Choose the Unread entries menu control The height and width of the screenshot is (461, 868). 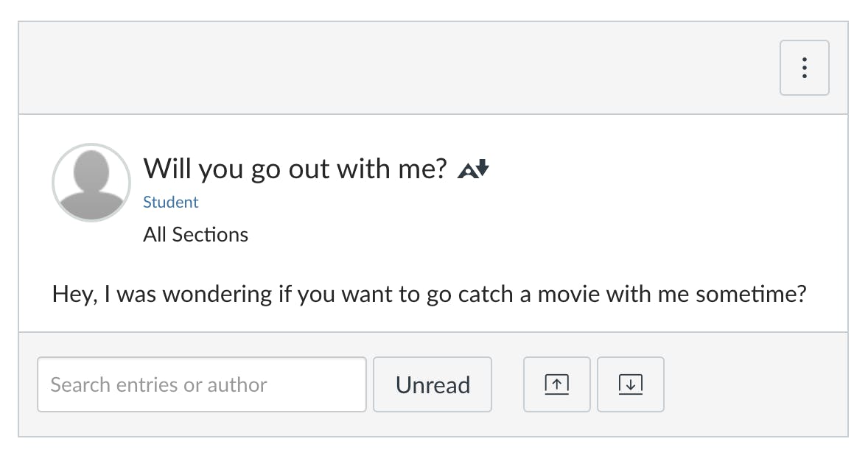coord(433,384)
